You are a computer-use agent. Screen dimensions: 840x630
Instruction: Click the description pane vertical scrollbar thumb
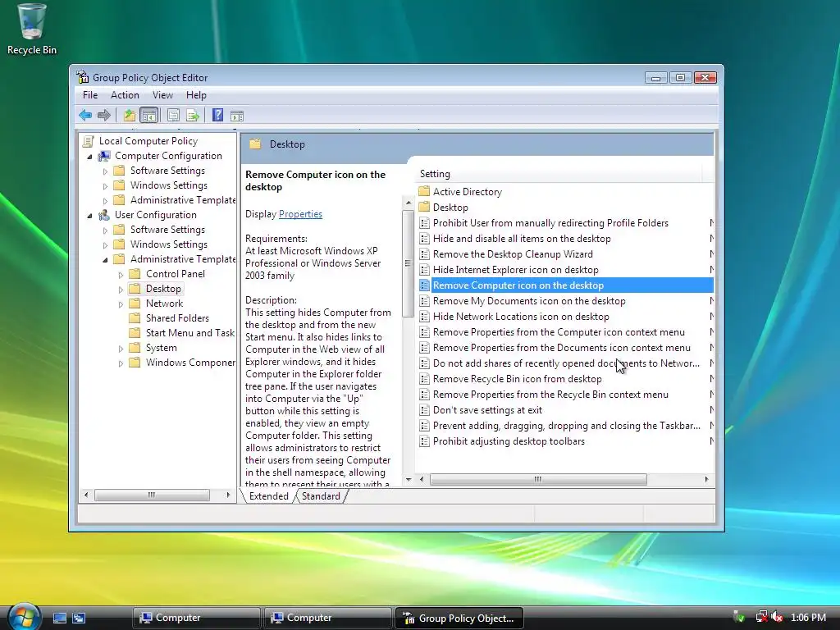(408, 263)
